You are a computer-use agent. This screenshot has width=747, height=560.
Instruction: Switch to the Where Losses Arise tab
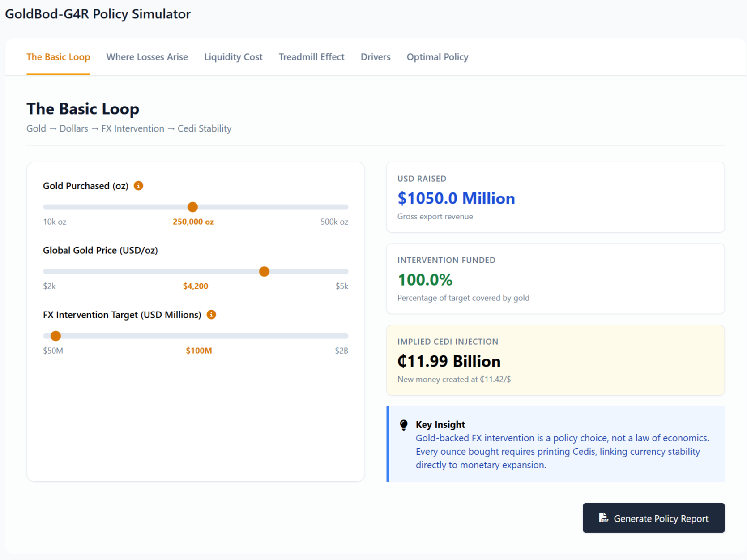[147, 57]
